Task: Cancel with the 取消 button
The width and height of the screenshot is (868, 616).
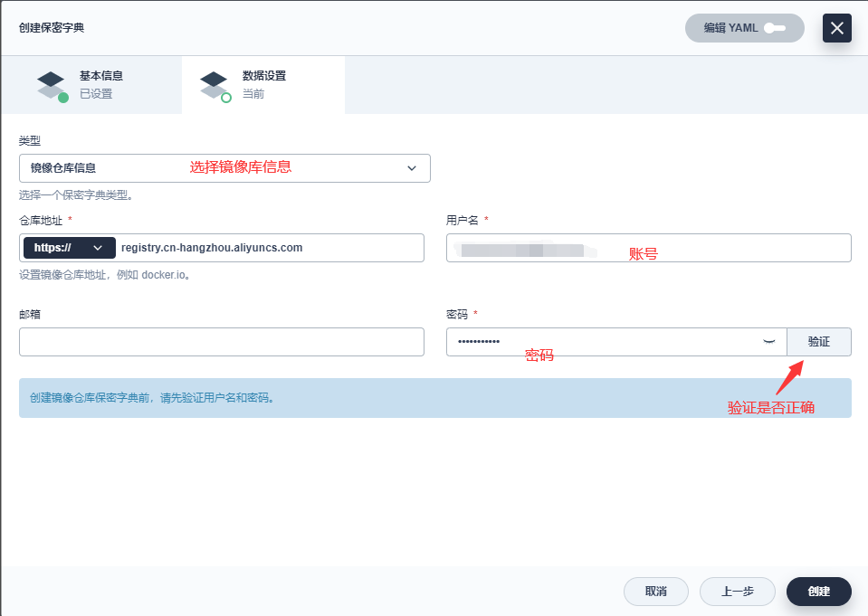Action: pos(655,592)
